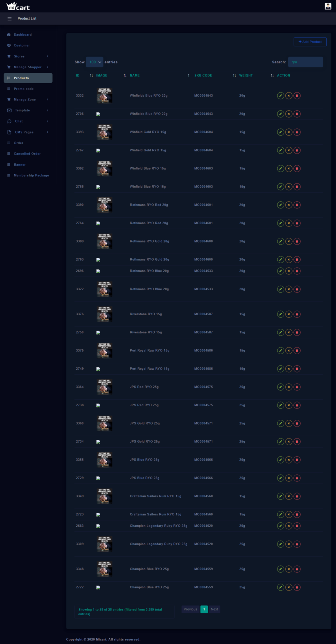
Task: Edit product 2766 Winfield Blue RYO
Action: point(280,187)
